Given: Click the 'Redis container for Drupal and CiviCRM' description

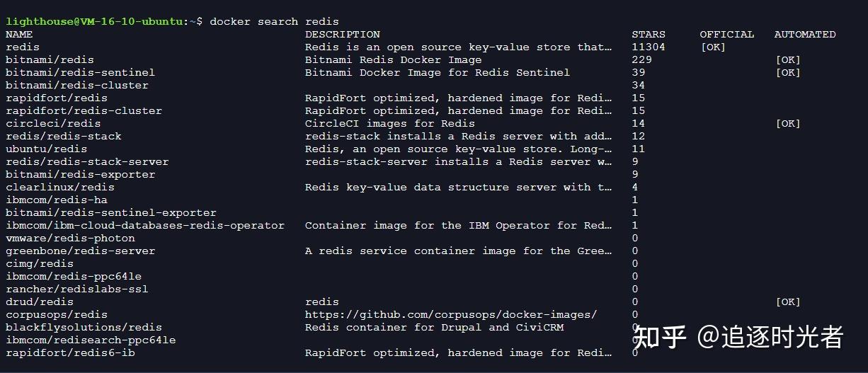Looking at the screenshot, I should 434,327.
